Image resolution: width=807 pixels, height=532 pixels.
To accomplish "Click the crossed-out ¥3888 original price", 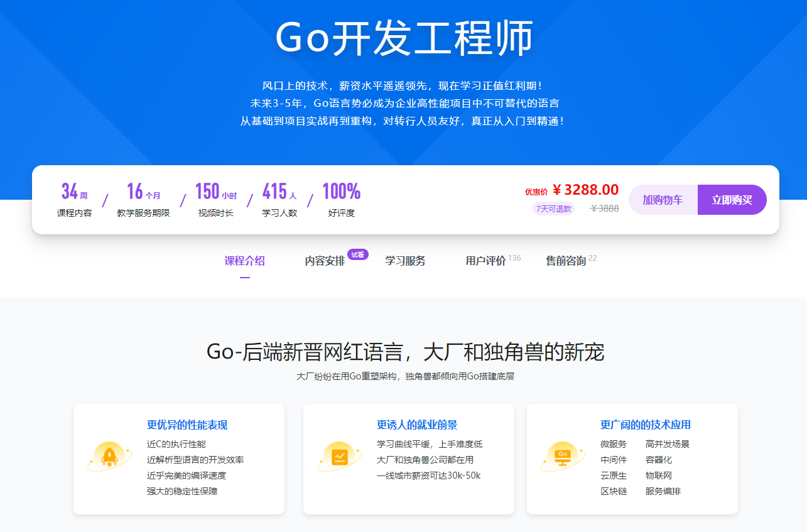I will [x=605, y=209].
